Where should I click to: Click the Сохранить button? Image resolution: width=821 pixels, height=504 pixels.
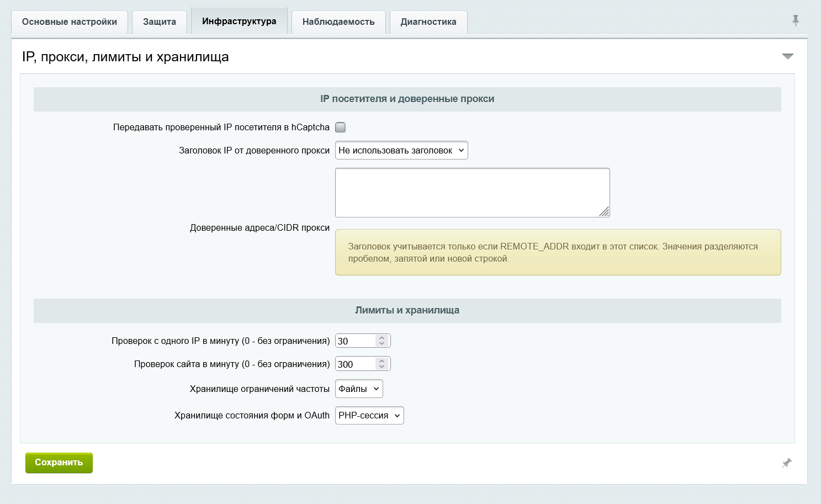click(59, 463)
